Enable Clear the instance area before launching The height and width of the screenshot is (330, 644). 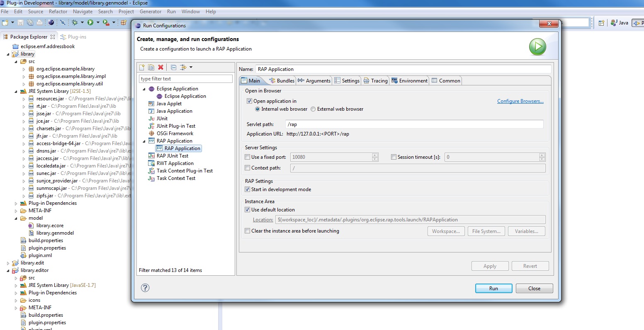point(248,231)
